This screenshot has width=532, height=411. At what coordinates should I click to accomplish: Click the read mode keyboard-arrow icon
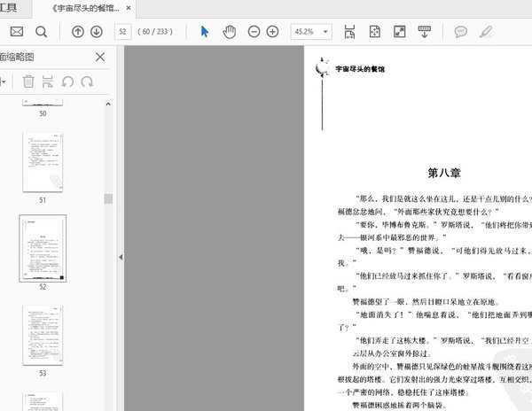[x=424, y=32]
